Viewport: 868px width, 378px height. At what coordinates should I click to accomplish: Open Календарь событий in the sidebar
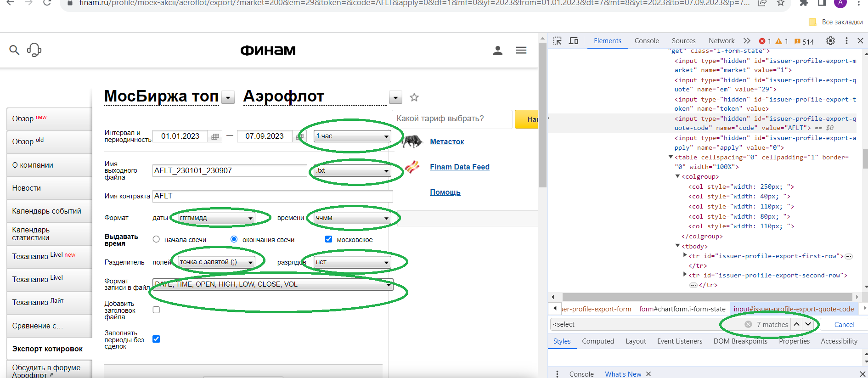coord(50,211)
